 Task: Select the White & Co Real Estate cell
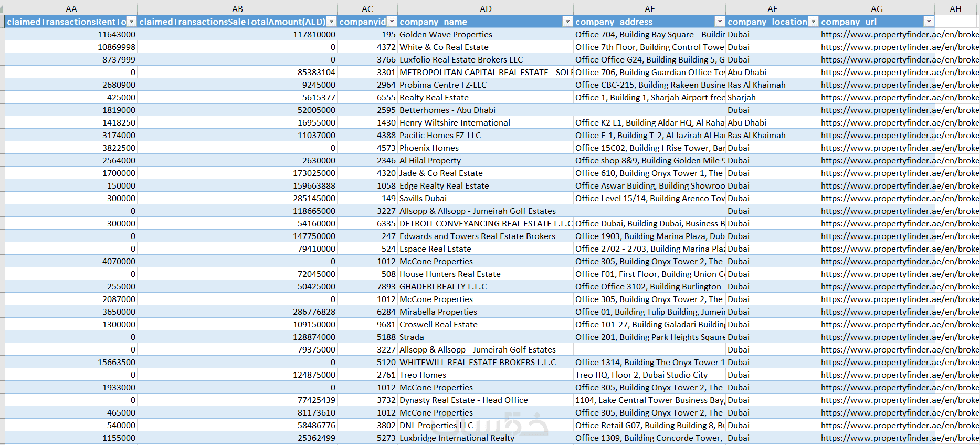486,47
